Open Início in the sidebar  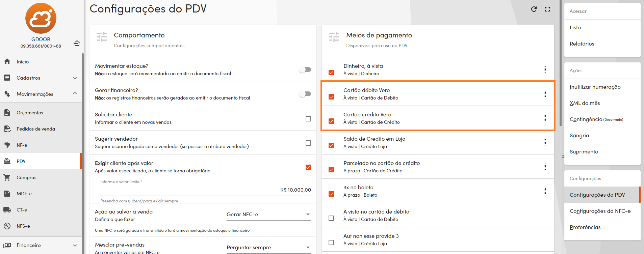(41, 61)
